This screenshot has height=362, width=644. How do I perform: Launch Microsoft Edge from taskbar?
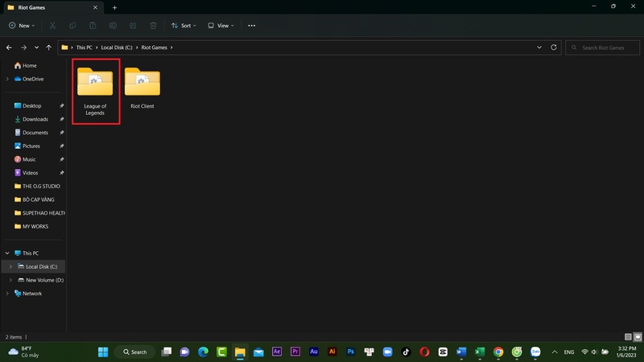204,352
